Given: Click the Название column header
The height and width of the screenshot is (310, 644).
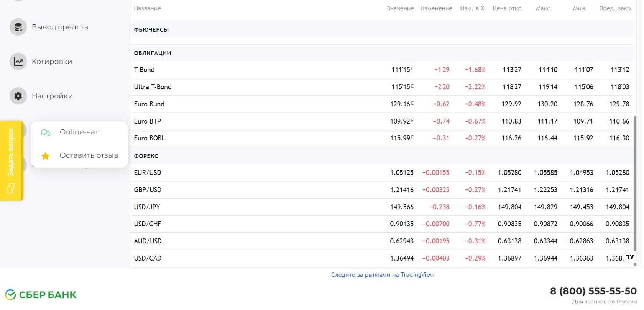Looking at the screenshot, I should (147, 8).
